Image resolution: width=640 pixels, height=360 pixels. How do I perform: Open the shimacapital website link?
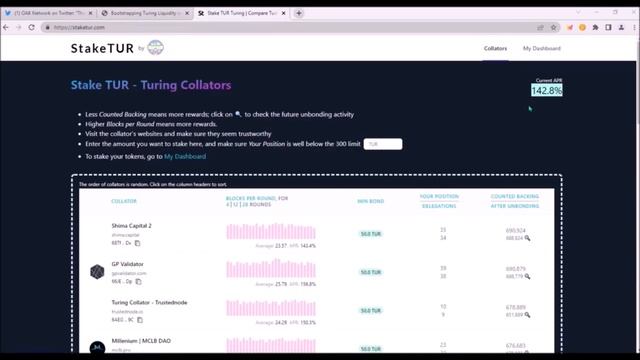(x=125, y=235)
